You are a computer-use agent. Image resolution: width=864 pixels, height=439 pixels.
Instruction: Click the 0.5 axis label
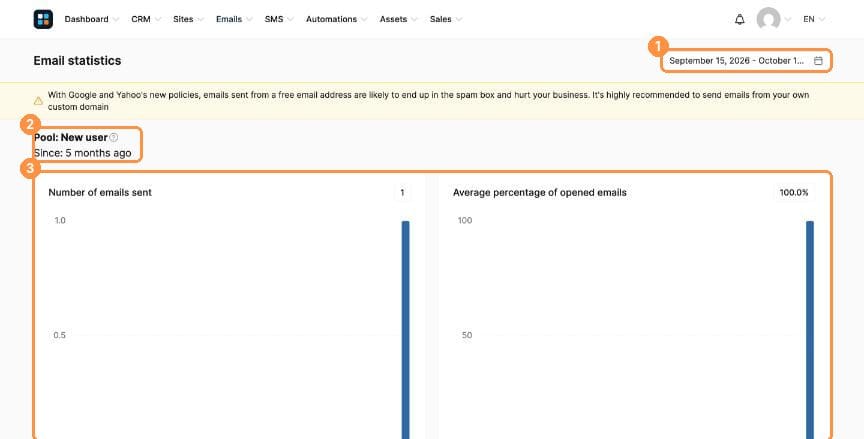click(x=60, y=335)
